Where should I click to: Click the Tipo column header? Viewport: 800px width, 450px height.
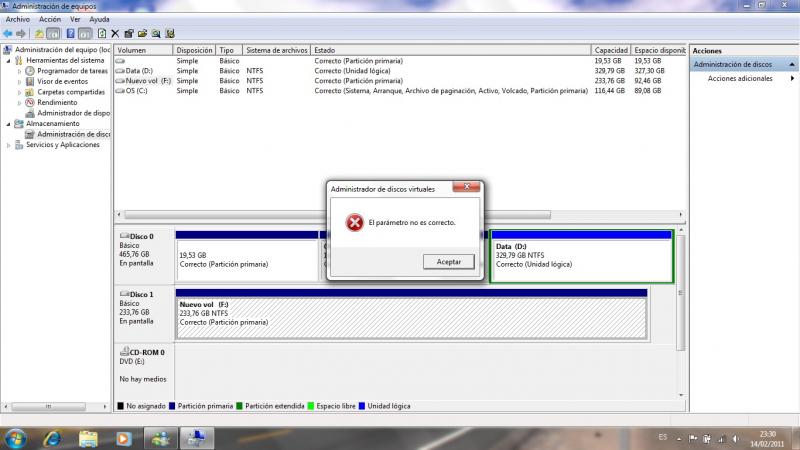click(x=229, y=50)
